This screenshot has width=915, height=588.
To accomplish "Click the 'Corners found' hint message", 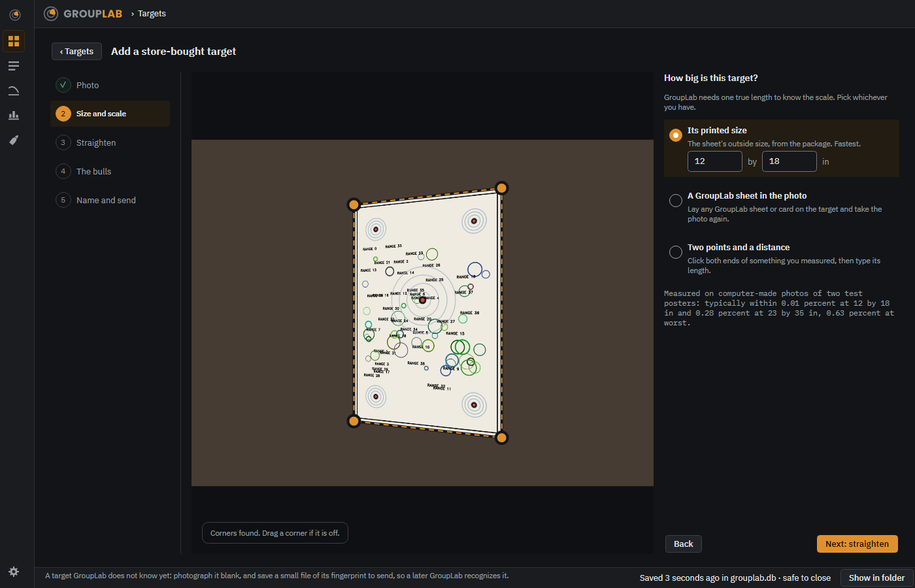I will (x=275, y=533).
